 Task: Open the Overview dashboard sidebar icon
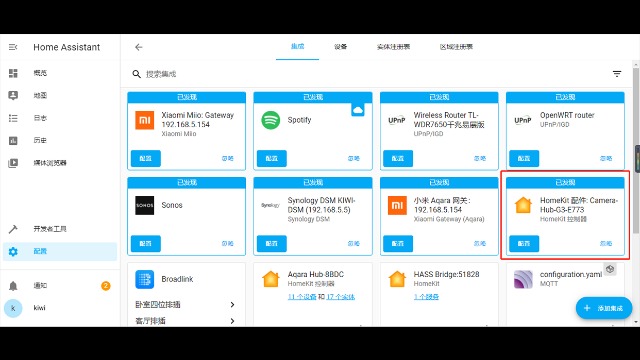click(x=13, y=73)
